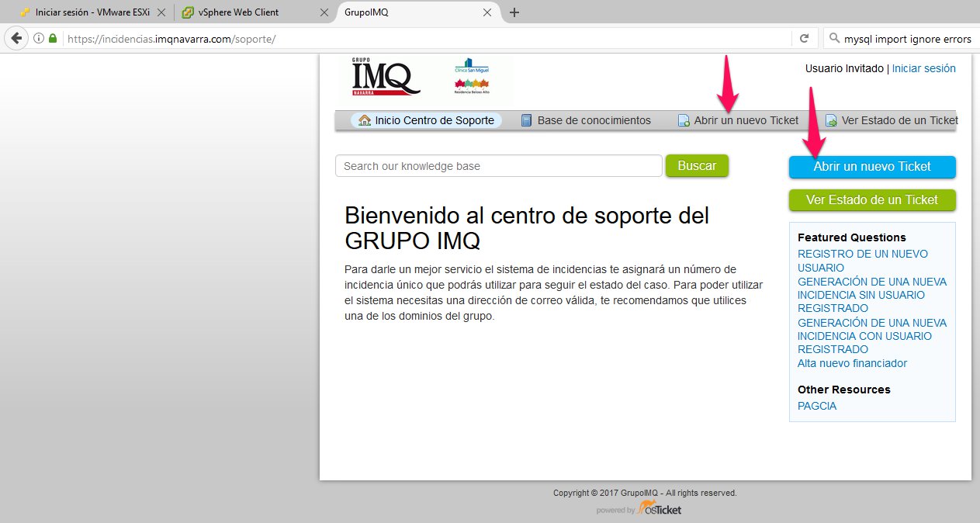980x523 pixels.
Task: Switch to the vSphere Web Client tab
Action: click(x=238, y=12)
